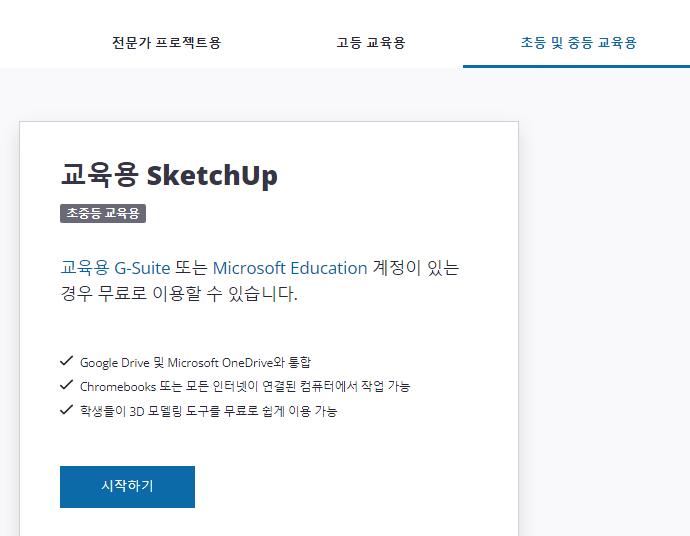Select text '학생들이 3D 모델링 도구를 무료로 쉽게 이용 가능'

point(208,411)
